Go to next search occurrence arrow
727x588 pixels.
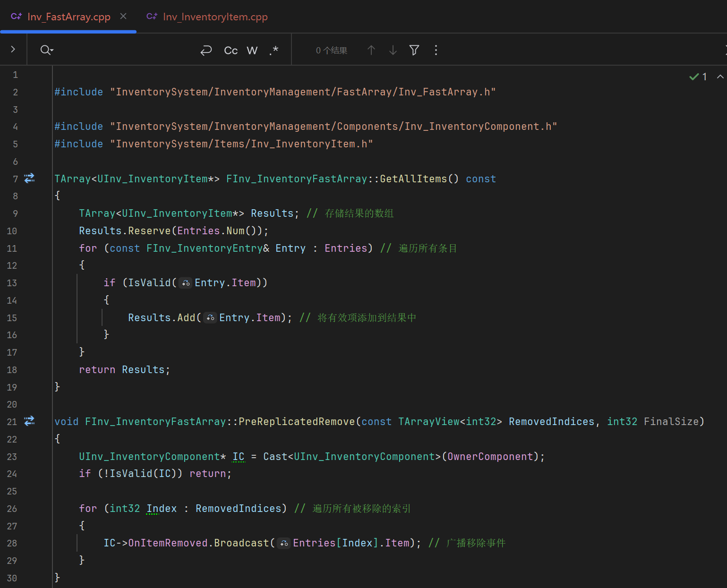[393, 50]
